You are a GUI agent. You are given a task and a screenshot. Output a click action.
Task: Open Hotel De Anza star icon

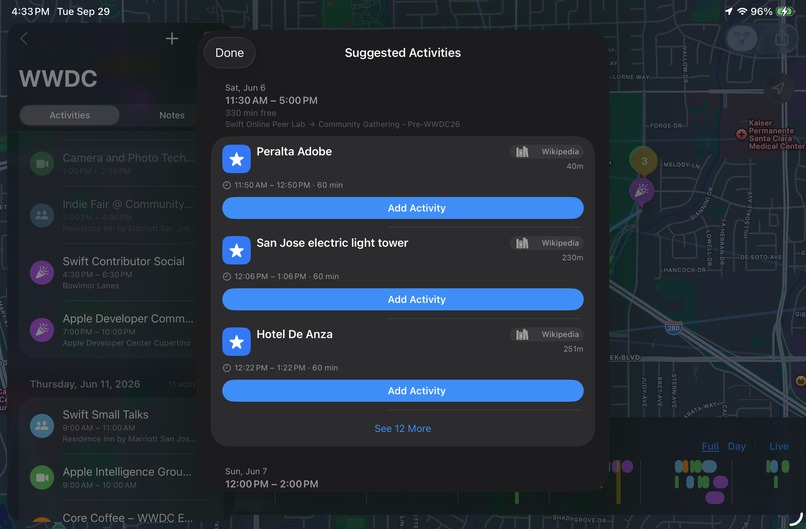tap(236, 342)
